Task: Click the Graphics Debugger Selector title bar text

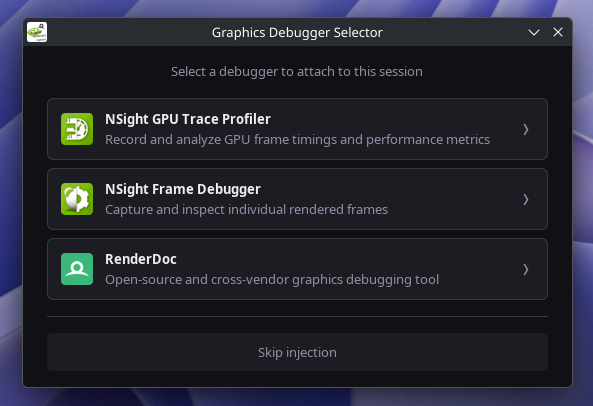Action: pyautogui.click(x=297, y=33)
